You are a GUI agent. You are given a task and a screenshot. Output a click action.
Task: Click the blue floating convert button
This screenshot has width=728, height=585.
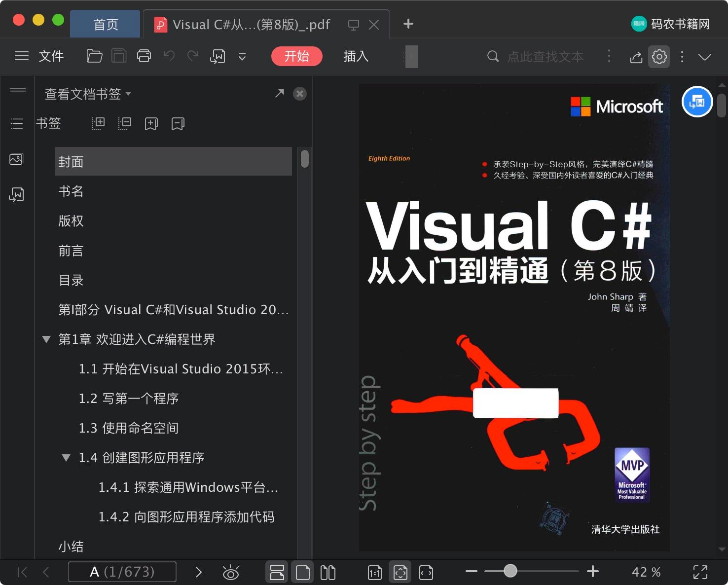click(x=697, y=102)
